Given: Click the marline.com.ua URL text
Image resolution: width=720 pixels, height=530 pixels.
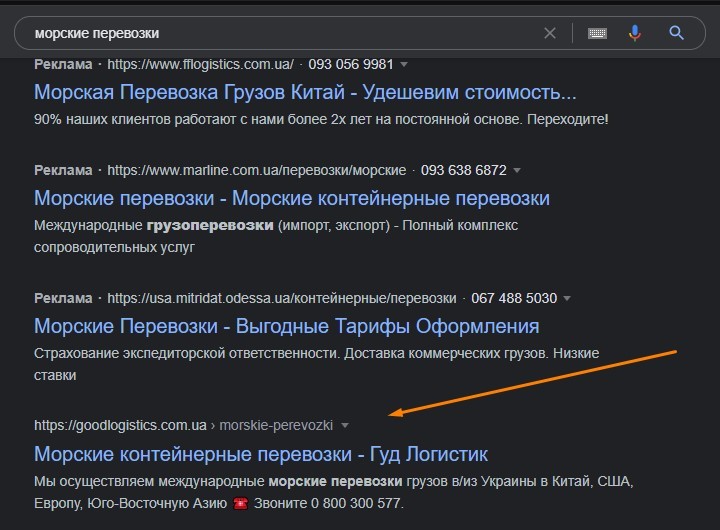Looking at the screenshot, I should point(257,170).
